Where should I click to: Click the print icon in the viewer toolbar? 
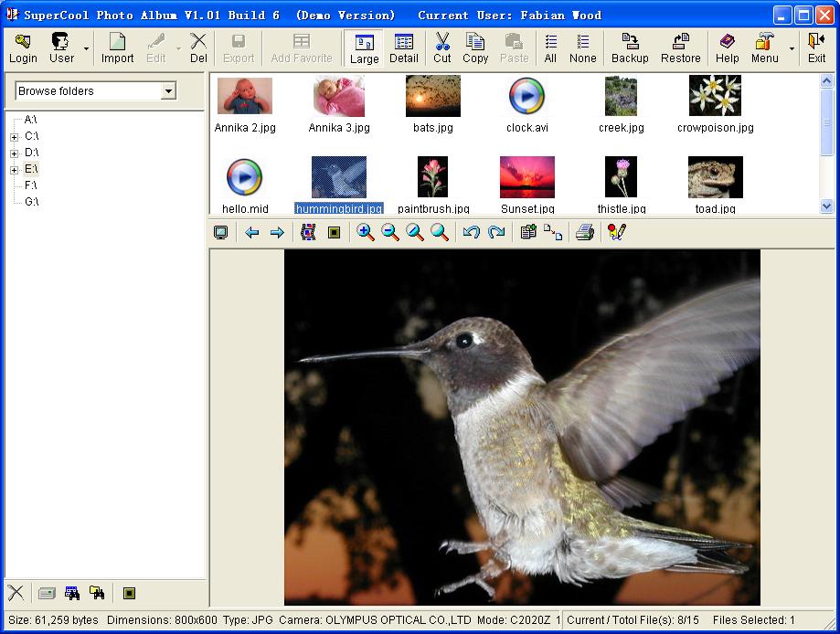[x=585, y=233]
